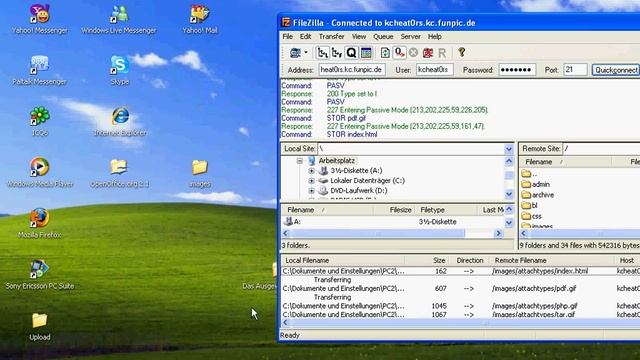Click queue pane horizontal scroll left arrow
640x360 pixels.
click(285, 323)
